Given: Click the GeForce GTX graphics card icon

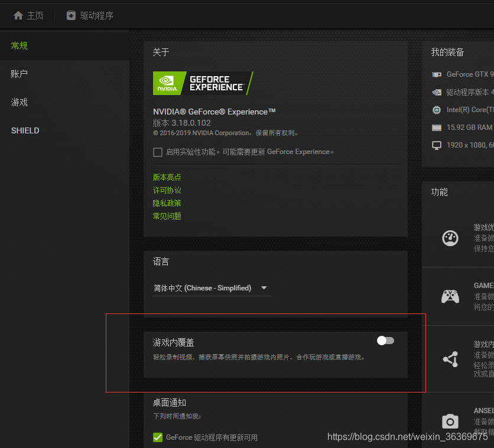Looking at the screenshot, I should [437, 74].
